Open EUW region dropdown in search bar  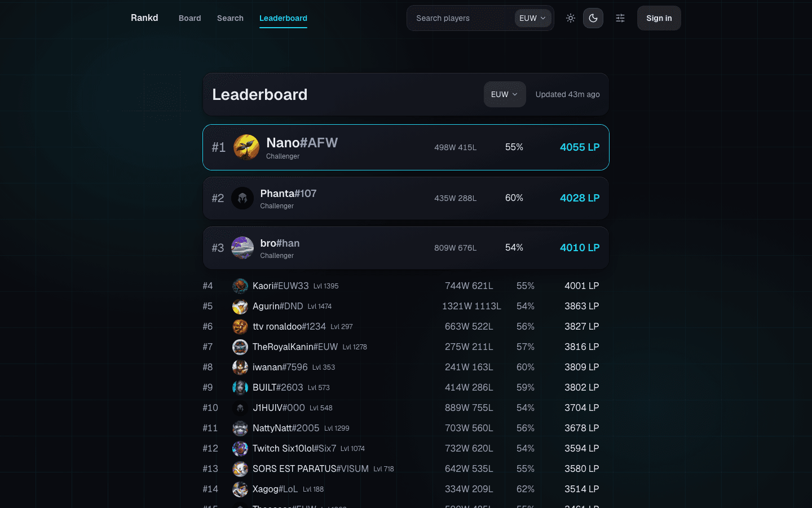[x=533, y=18]
